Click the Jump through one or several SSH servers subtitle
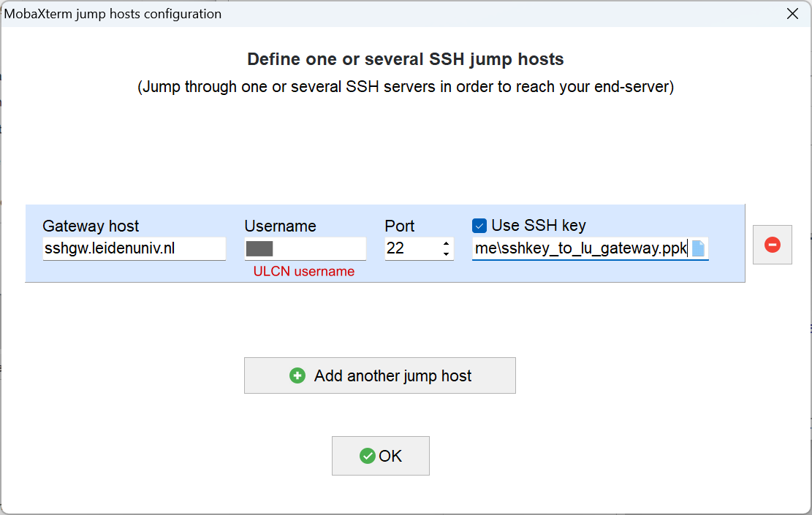Viewport: 812px width, 515px height. click(406, 86)
